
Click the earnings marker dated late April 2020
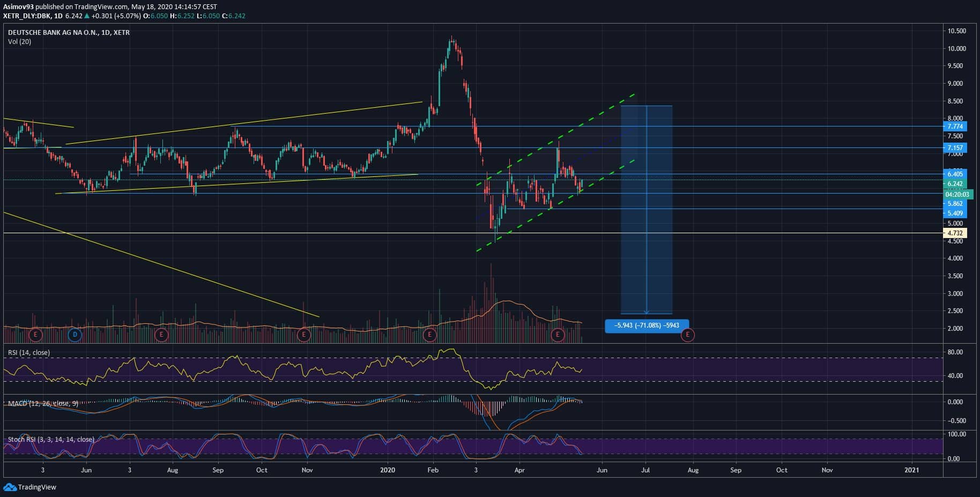pos(558,335)
